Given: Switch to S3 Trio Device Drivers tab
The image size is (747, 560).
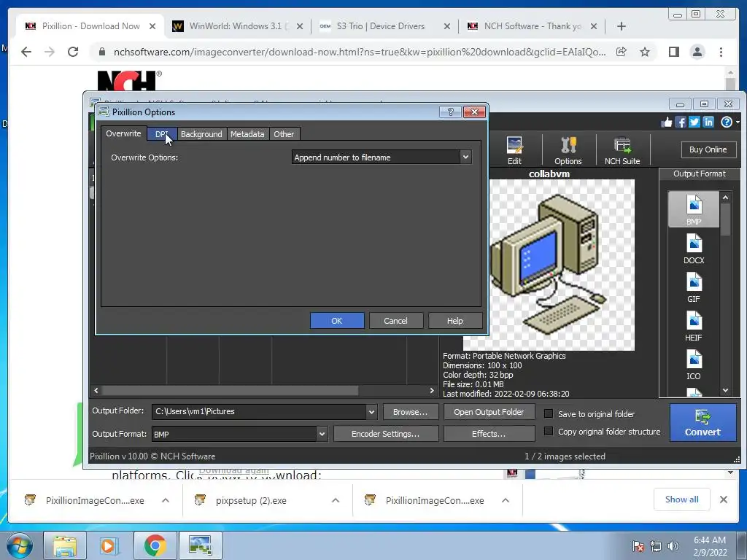Looking at the screenshot, I should pyautogui.click(x=384, y=26).
